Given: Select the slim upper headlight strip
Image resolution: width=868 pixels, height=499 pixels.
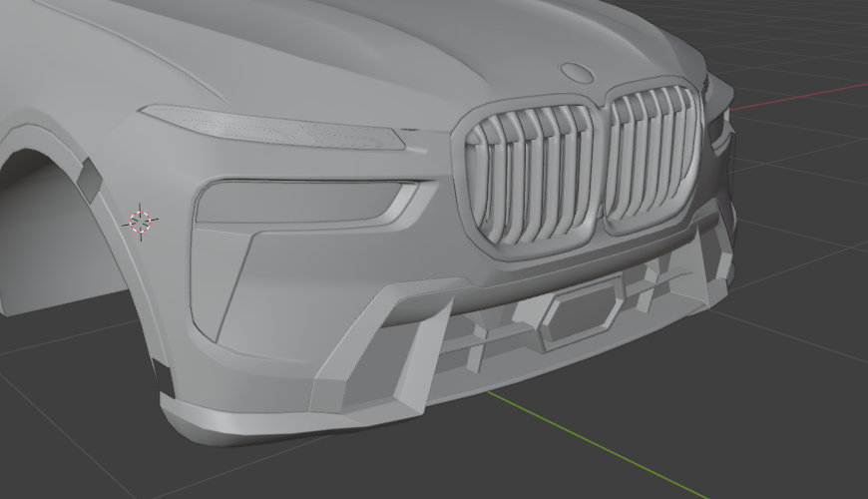Looking at the screenshot, I should (272, 128).
